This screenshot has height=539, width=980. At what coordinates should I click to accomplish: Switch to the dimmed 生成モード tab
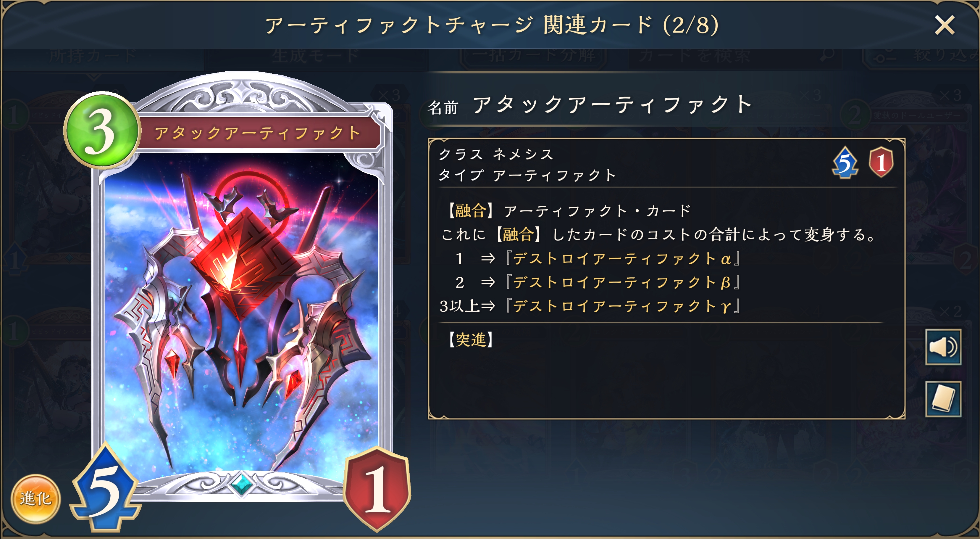(x=315, y=56)
